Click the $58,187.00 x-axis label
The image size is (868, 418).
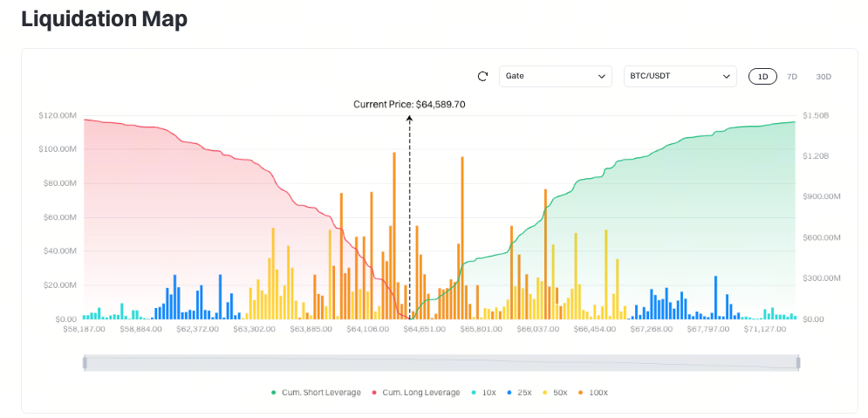pos(84,329)
